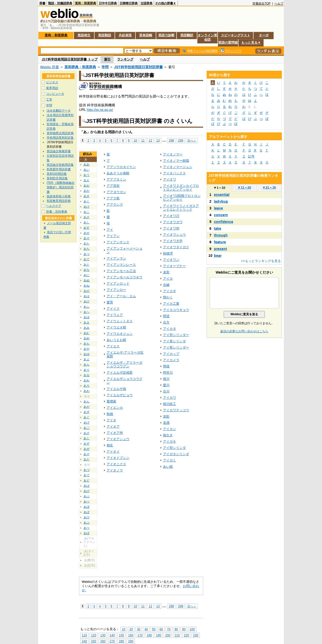Screen dimensions: 322x644
Task: Click the ランダム表示 button
Action: coord(268,51)
